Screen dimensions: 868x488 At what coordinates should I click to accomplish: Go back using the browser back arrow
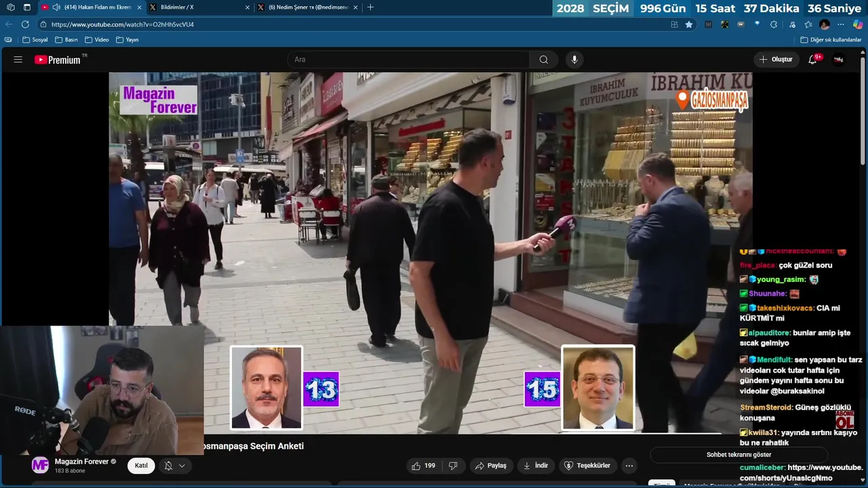click(x=9, y=24)
